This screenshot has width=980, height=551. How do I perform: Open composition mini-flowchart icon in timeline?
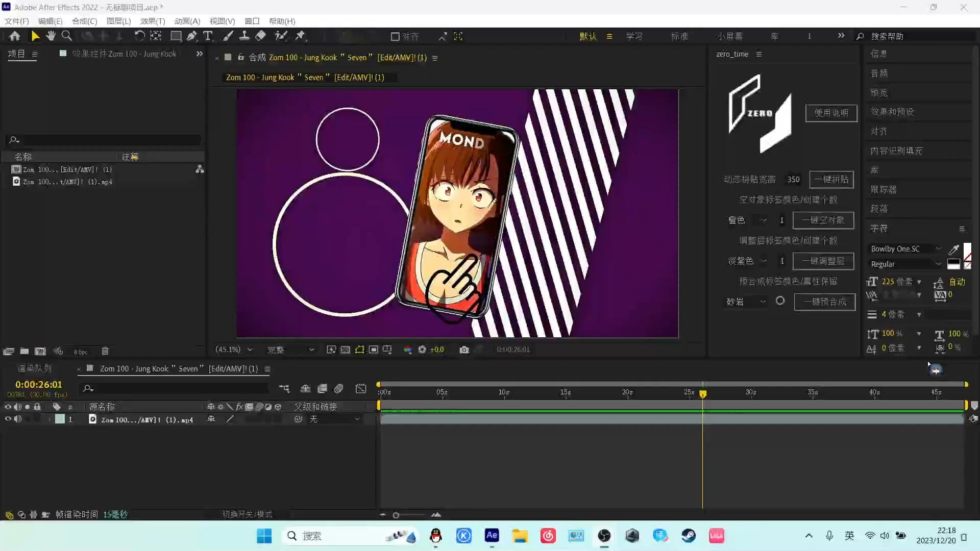[x=284, y=389]
